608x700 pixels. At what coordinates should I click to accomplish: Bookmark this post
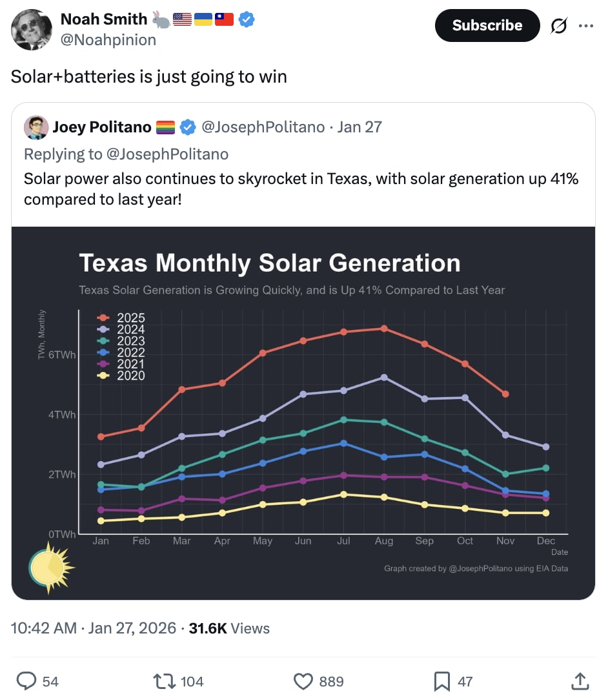click(x=441, y=681)
